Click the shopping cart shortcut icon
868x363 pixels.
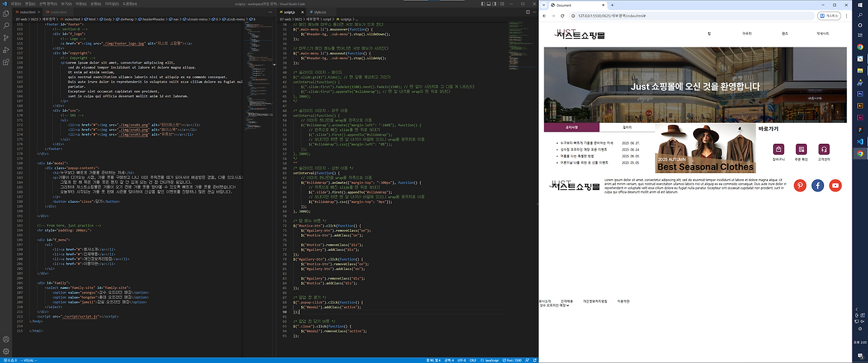click(778, 149)
